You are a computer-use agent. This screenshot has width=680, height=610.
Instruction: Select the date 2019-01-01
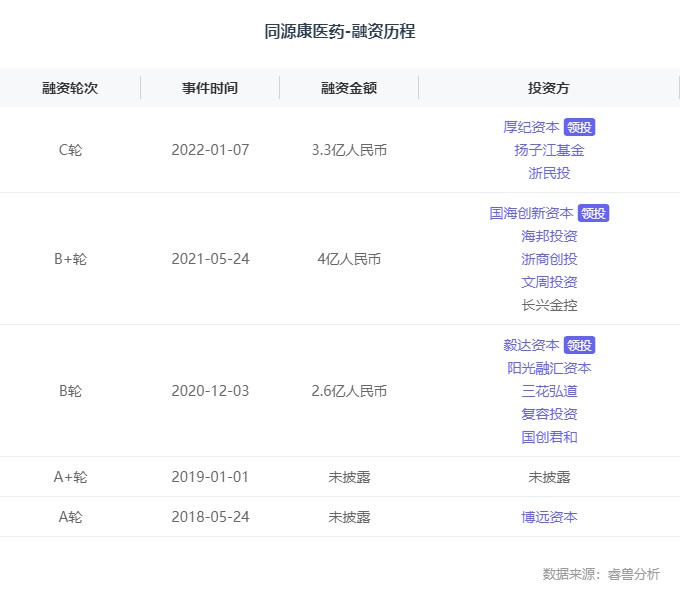point(210,477)
